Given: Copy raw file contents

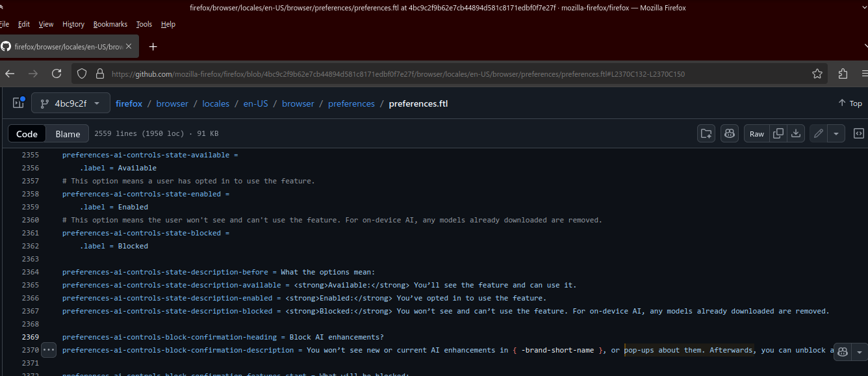Looking at the screenshot, I should (x=778, y=133).
